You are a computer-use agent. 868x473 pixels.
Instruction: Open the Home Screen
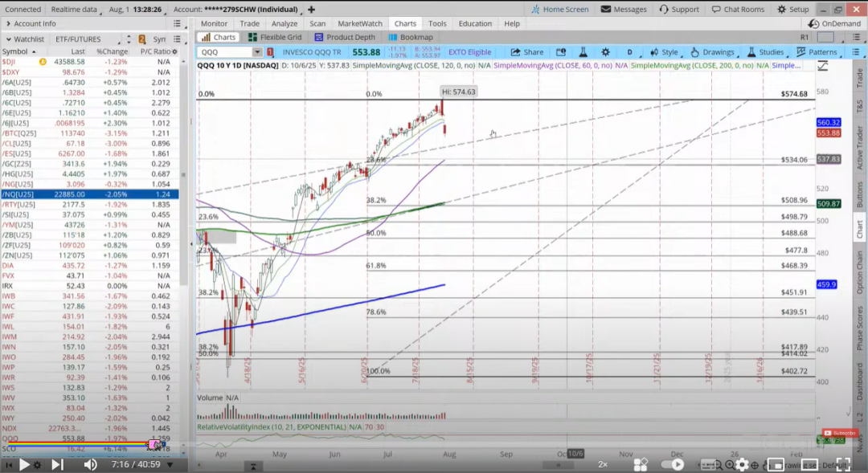[559, 10]
